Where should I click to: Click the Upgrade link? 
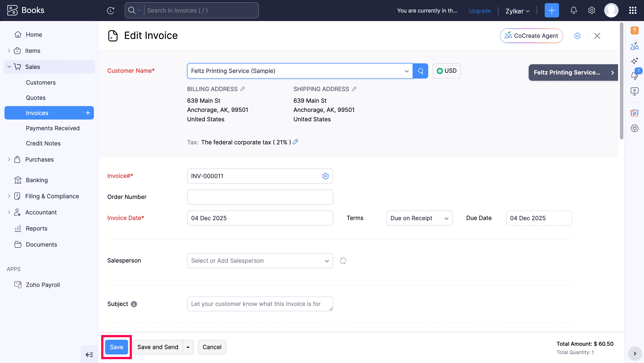(x=479, y=11)
